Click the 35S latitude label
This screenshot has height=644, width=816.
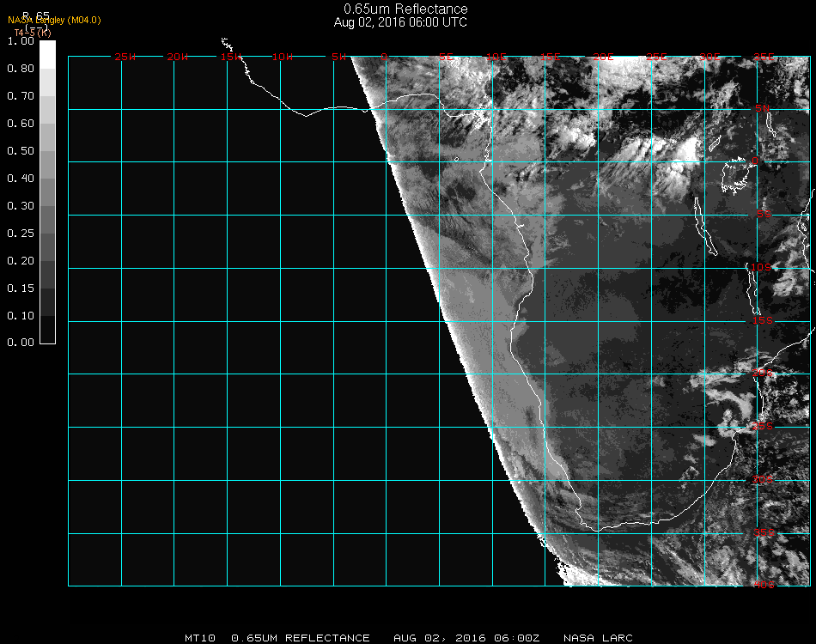(764, 532)
